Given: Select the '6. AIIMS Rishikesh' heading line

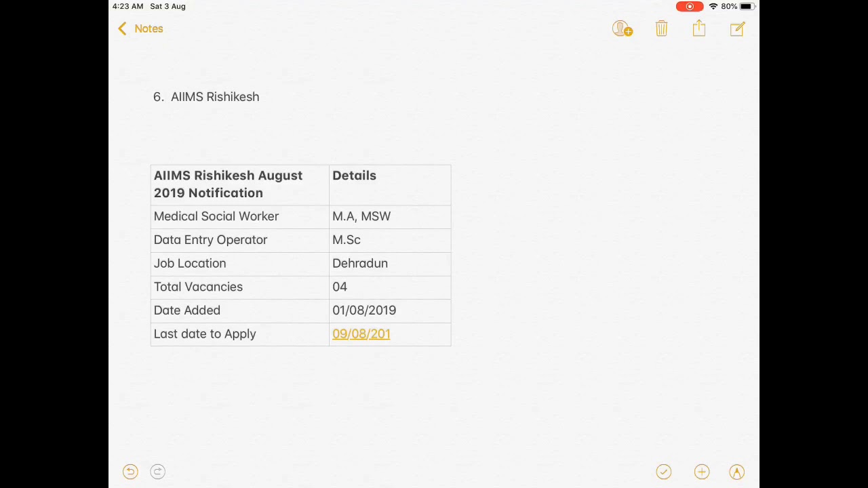Looking at the screenshot, I should [206, 97].
